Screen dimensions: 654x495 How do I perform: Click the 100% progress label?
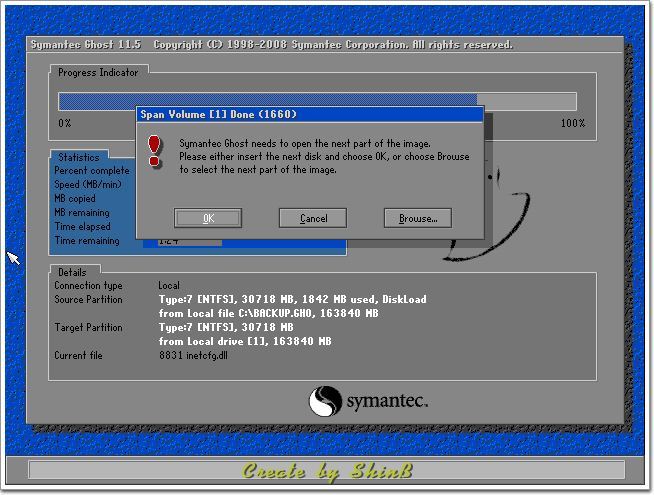(573, 123)
